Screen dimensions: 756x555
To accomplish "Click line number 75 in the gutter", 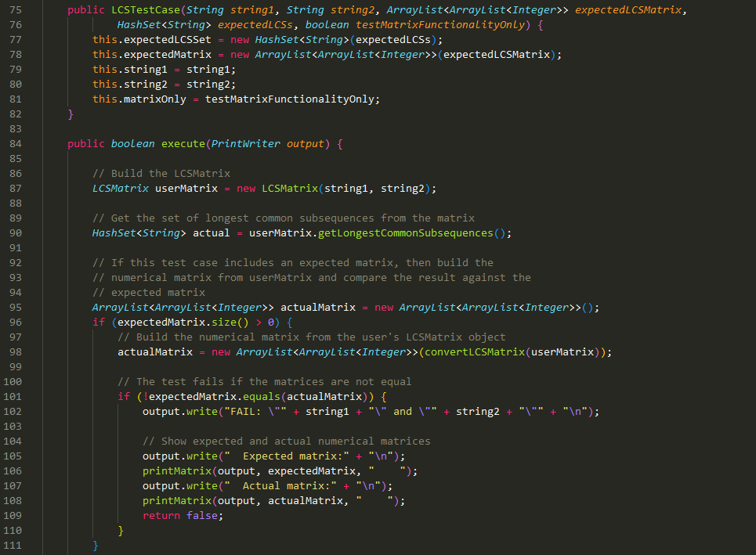I will click(16, 9).
